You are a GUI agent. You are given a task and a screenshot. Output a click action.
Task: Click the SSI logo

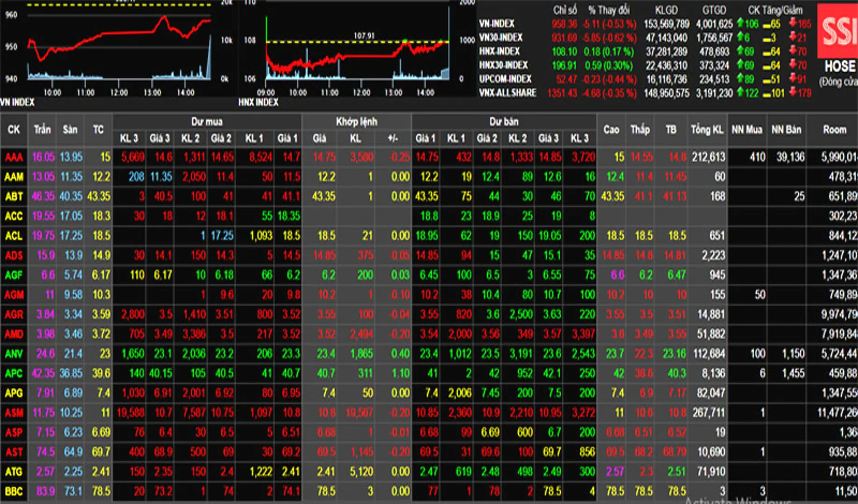[838, 31]
